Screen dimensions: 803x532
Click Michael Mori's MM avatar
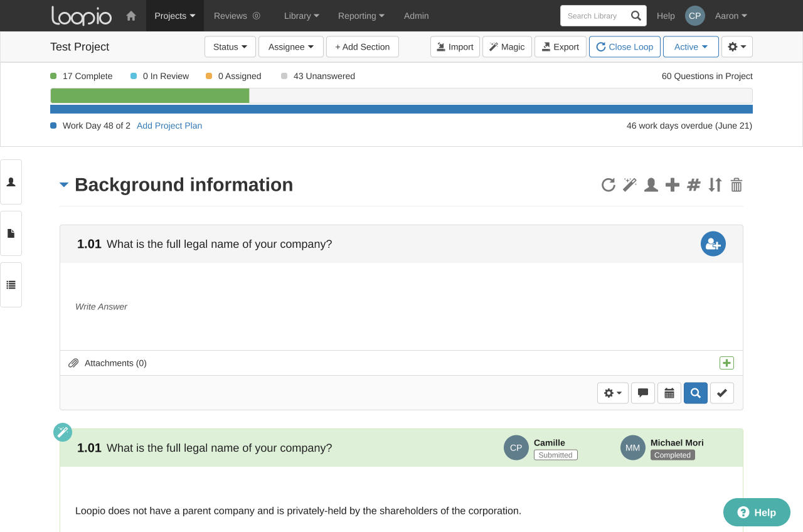click(633, 447)
